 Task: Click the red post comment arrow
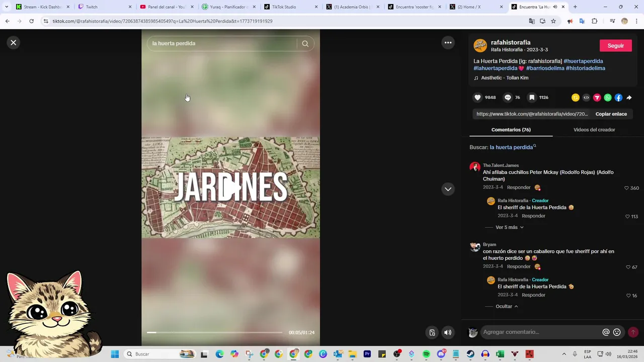point(633,332)
